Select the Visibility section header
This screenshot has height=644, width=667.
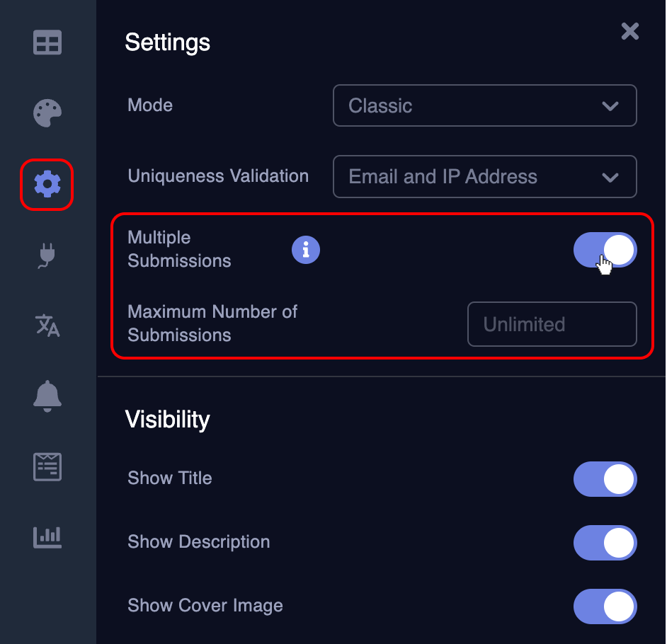tap(167, 419)
